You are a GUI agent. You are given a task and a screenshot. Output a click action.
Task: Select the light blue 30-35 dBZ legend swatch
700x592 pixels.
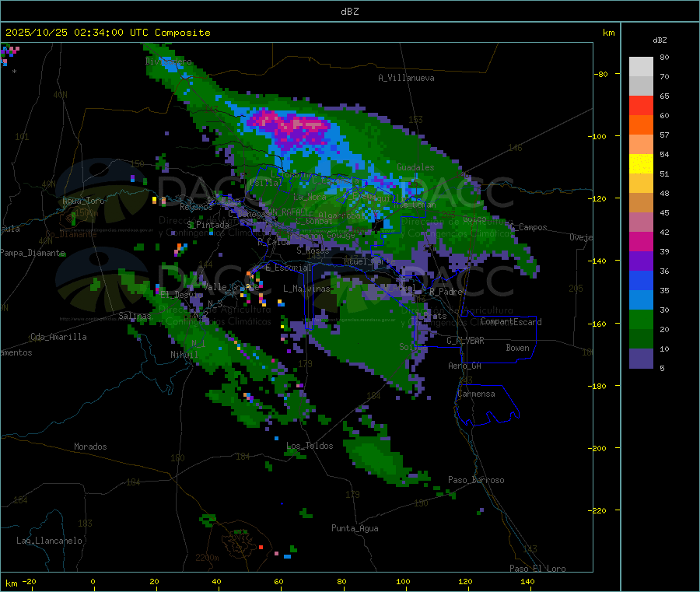click(x=641, y=300)
